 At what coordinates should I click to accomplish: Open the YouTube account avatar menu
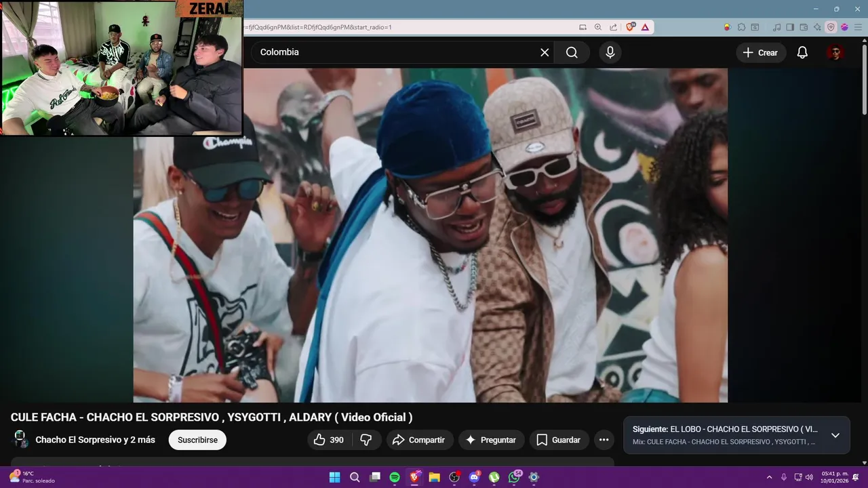pyautogui.click(x=835, y=52)
